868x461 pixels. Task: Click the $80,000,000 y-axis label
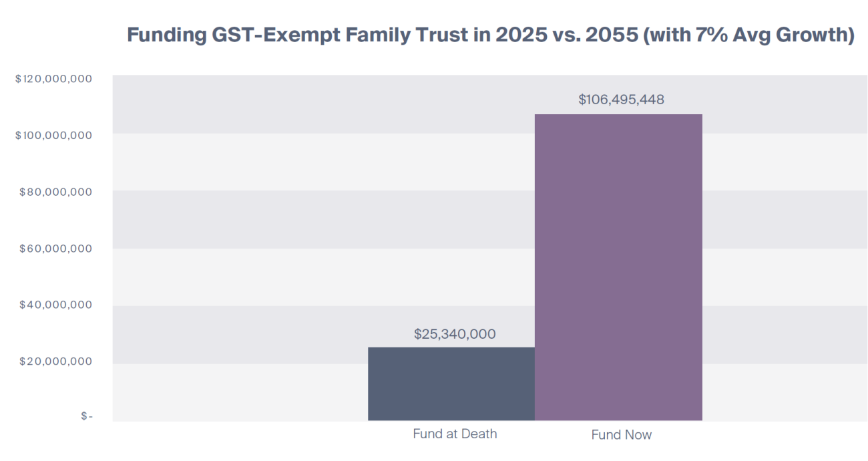point(55,192)
